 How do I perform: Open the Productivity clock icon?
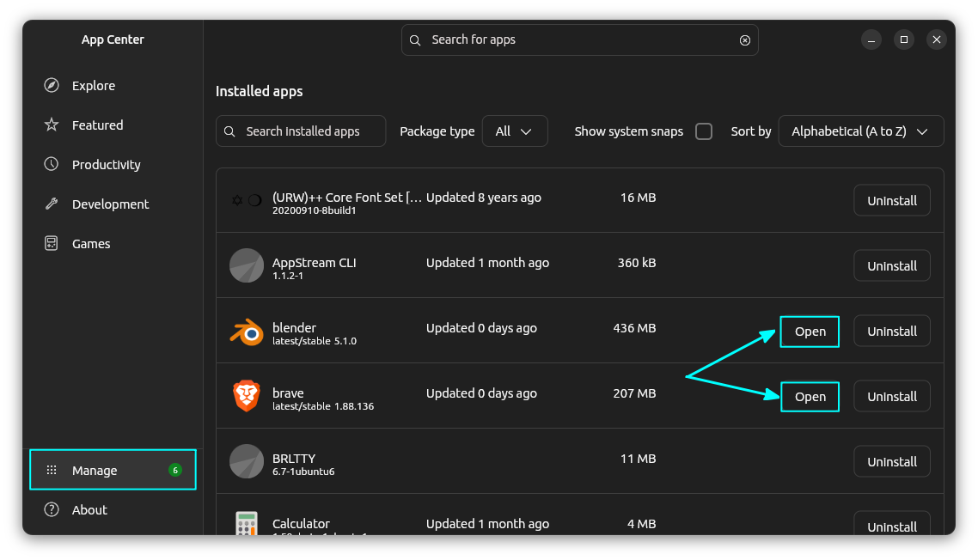tap(52, 164)
